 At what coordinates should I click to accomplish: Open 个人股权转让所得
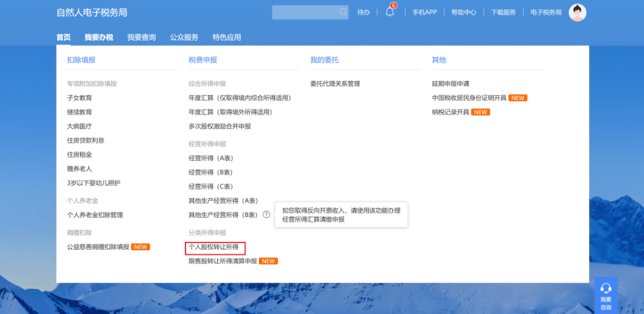point(214,247)
